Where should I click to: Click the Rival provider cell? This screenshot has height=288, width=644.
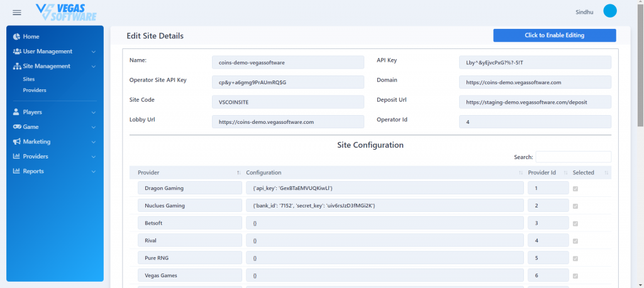(x=190, y=240)
